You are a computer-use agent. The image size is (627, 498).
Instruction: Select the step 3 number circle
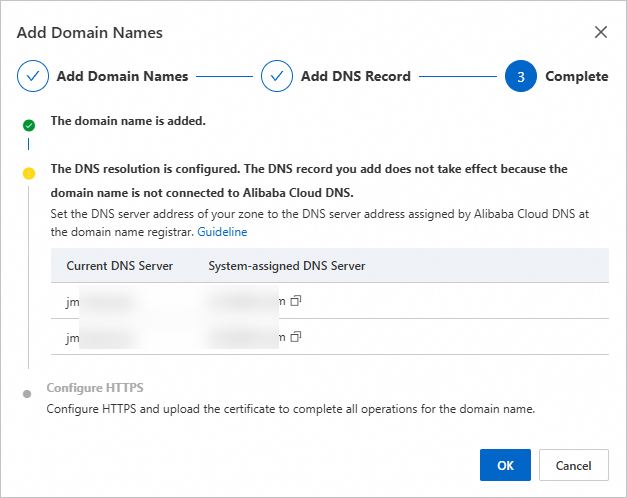pos(521,76)
